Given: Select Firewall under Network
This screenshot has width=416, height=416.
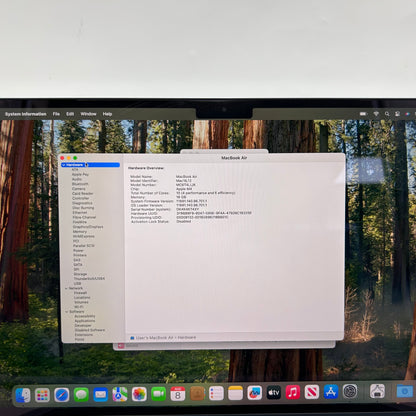Looking at the screenshot, I should click(81, 293).
